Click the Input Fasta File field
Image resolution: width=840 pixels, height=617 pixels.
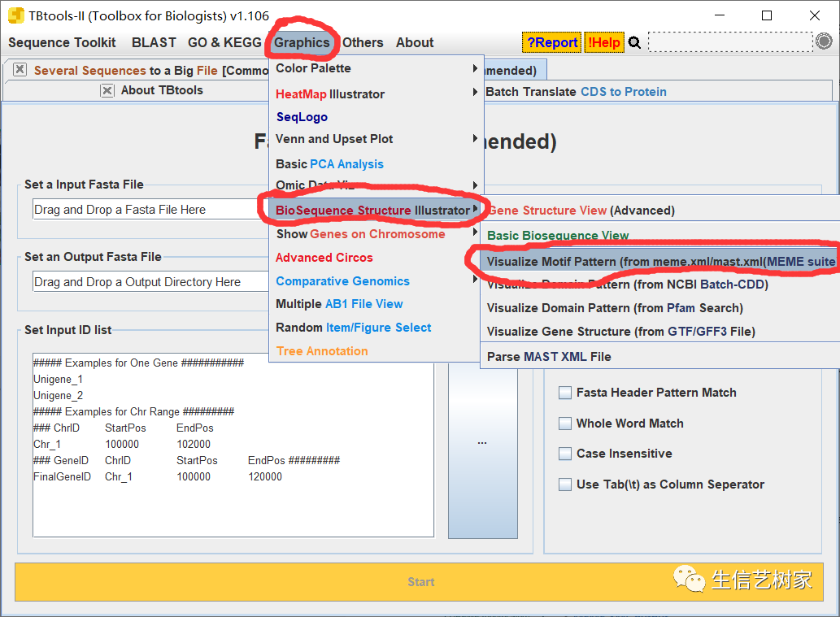pyautogui.click(x=151, y=210)
